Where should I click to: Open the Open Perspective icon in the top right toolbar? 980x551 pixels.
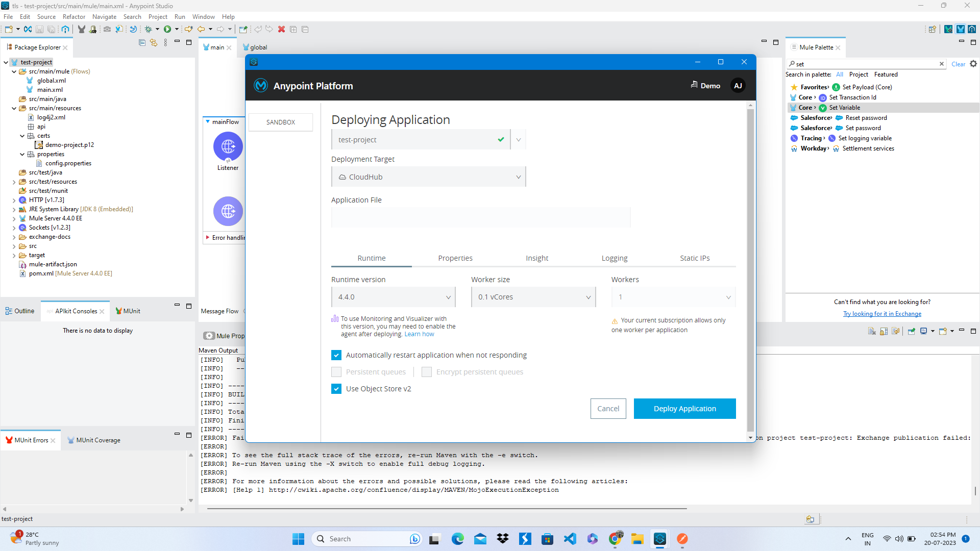[932, 29]
